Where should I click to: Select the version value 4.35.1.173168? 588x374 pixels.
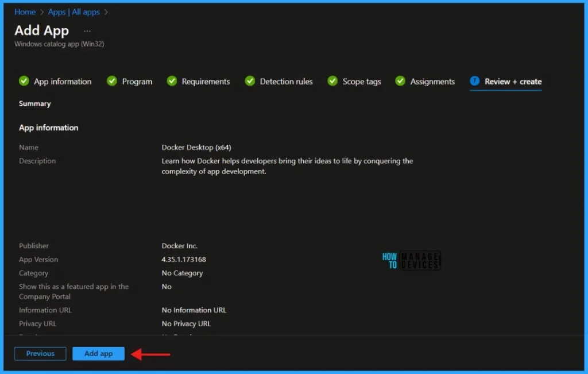(184, 260)
